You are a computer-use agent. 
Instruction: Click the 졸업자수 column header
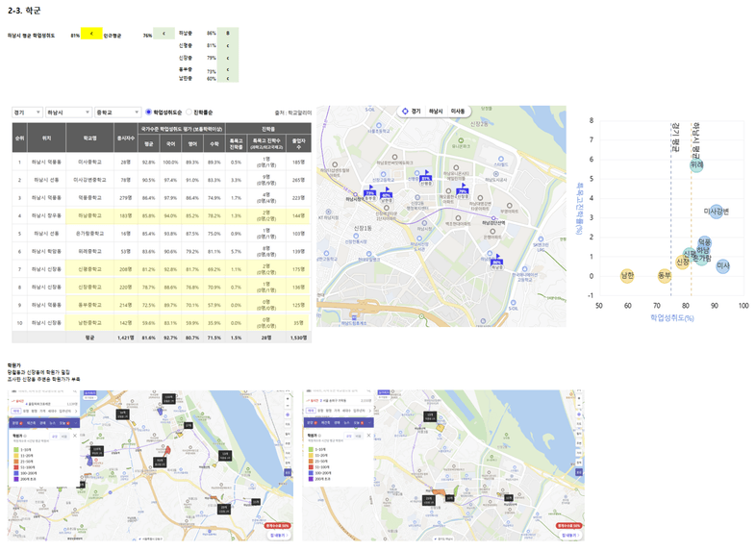tap(298, 143)
